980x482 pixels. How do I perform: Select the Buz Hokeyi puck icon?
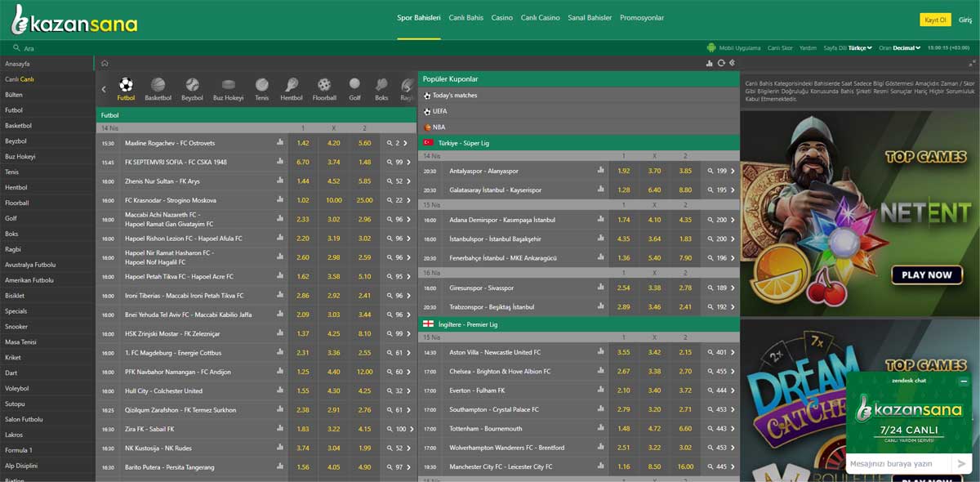pyautogui.click(x=229, y=84)
